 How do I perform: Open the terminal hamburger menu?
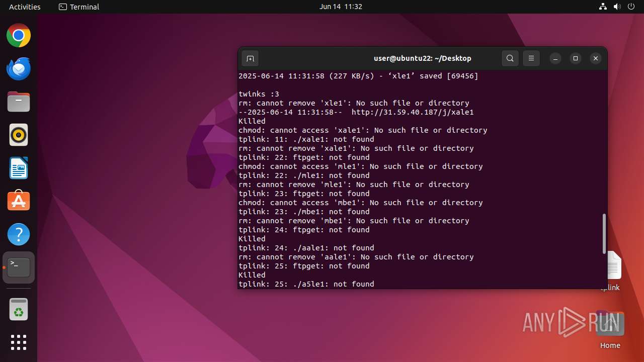pyautogui.click(x=531, y=58)
